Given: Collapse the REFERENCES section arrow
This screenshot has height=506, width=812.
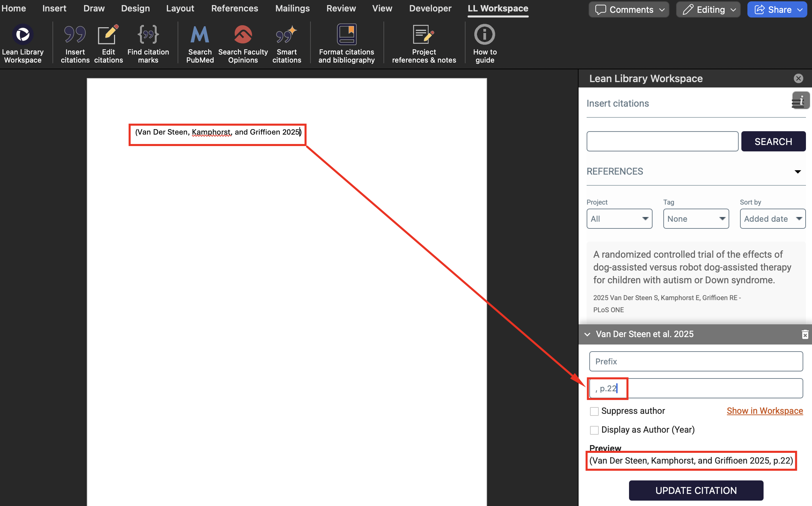Looking at the screenshot, I should [798, 172].
